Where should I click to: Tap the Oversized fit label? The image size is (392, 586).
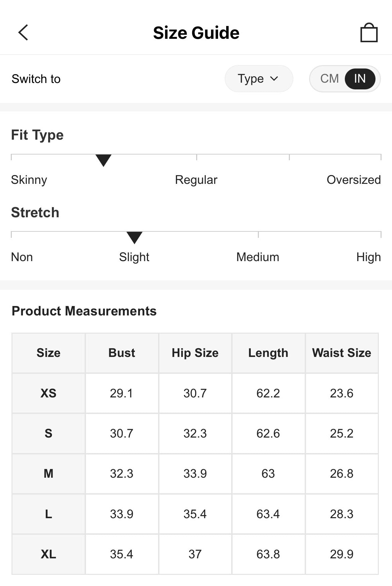pyautogui.click(x=354, y=180)
